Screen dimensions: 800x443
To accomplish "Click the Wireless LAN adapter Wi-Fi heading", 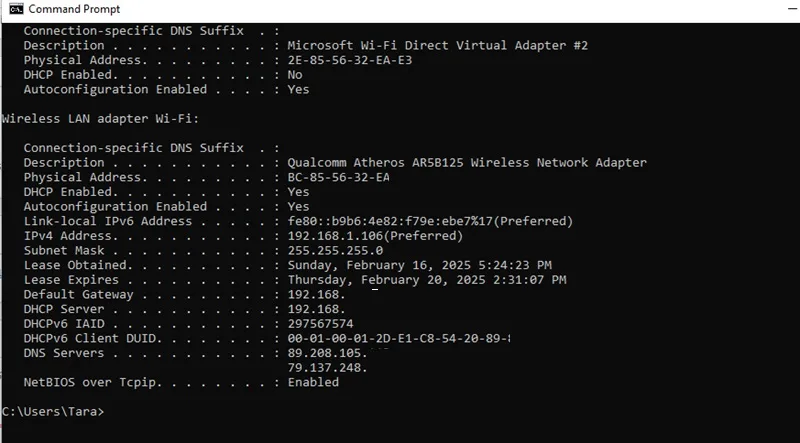I will click(100, 118).
